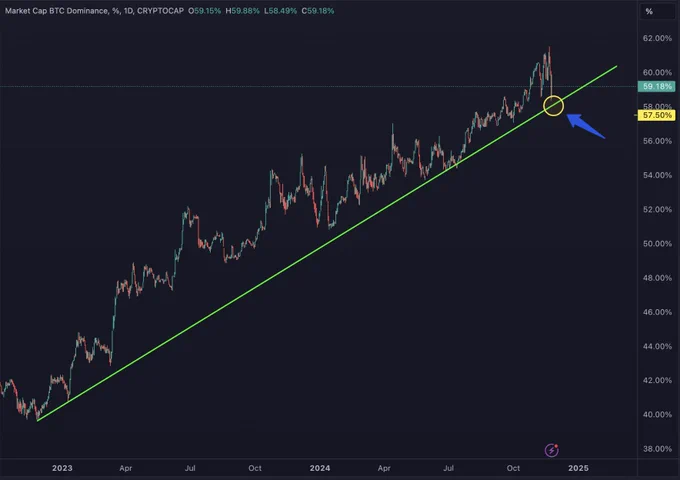
Task: Click the 54.00% price axis label
Action: tap(657, 175)
